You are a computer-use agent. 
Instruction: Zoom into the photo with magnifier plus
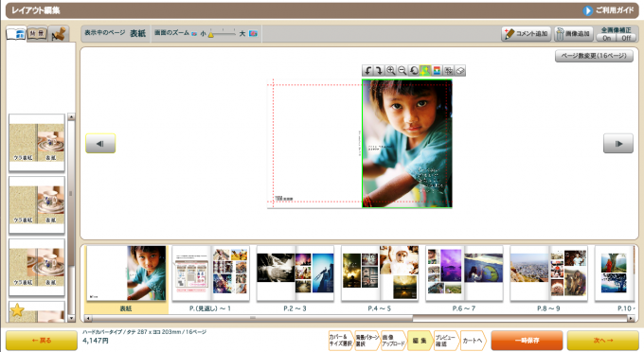390,71
